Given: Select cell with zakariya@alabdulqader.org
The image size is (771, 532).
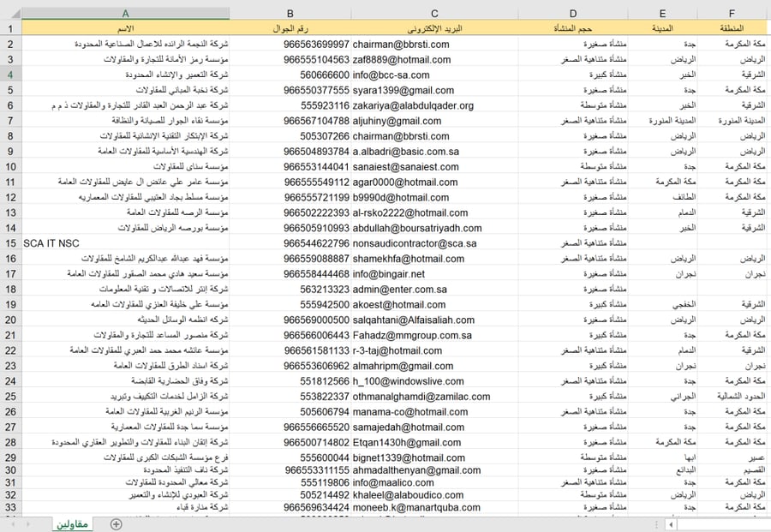Looking at the screenshot, I should [x=434, y=105].
